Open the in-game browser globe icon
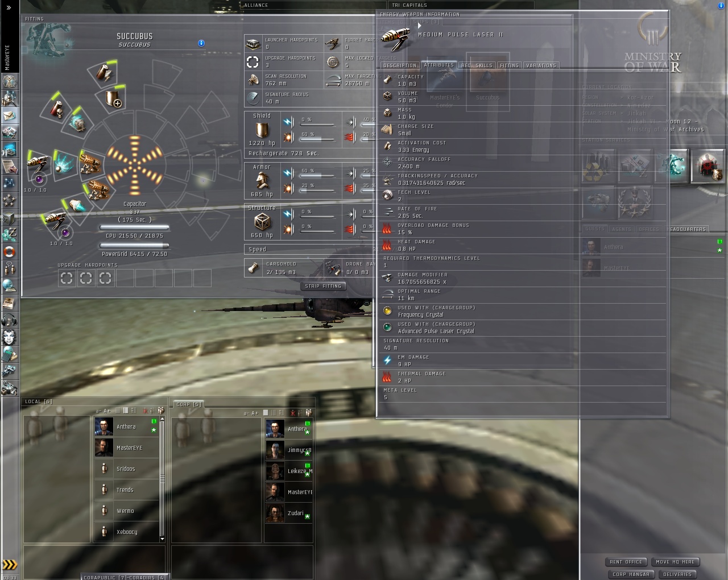Viewport: 728px width, 580px height. coord(10,285)
